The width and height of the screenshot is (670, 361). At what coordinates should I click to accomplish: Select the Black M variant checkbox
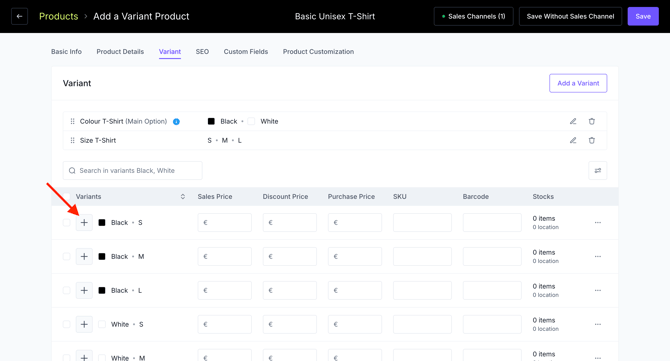pos(66,256)
